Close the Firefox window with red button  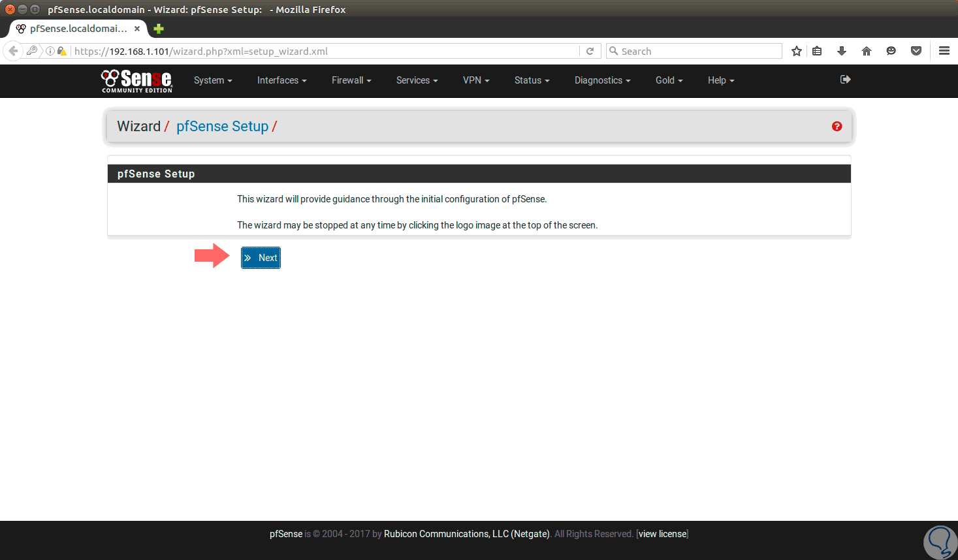10,9
